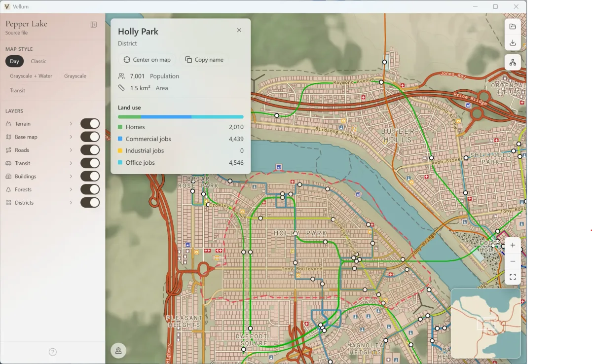Toggle the Forests layer off
592x364 pixels.
[x=90, y=189]
